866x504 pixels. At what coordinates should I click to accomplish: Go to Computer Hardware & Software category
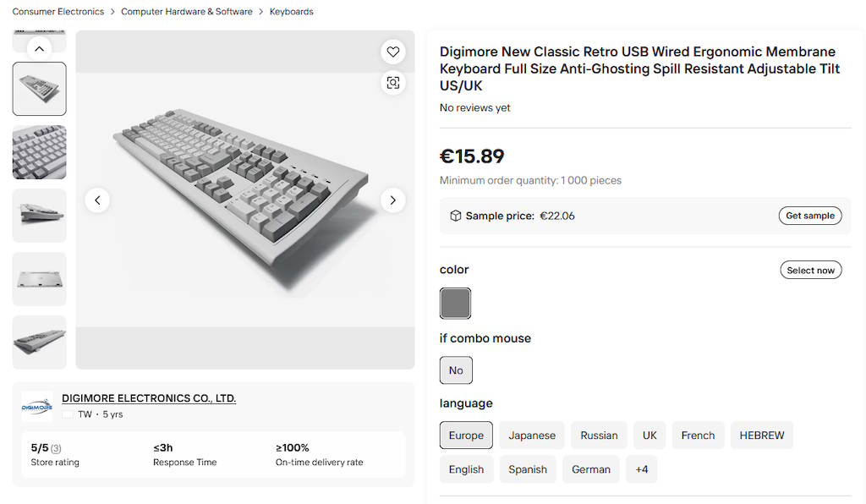click(x=187, y=12)
